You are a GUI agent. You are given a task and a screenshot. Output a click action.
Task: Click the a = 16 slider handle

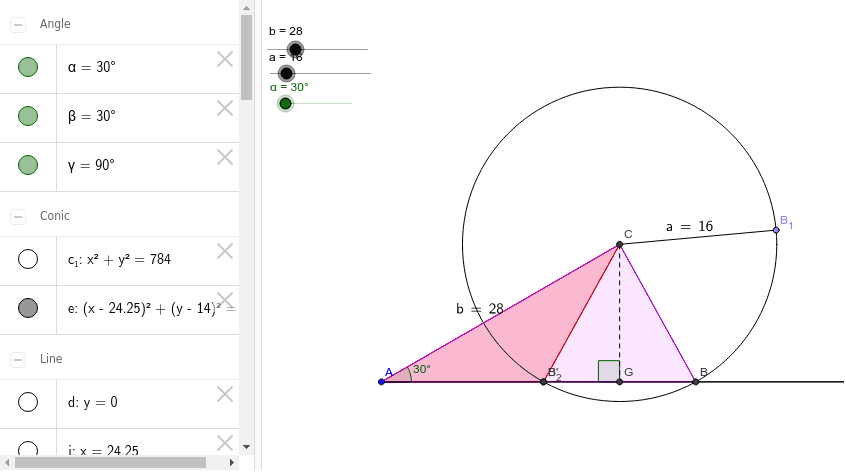point(286,73)
